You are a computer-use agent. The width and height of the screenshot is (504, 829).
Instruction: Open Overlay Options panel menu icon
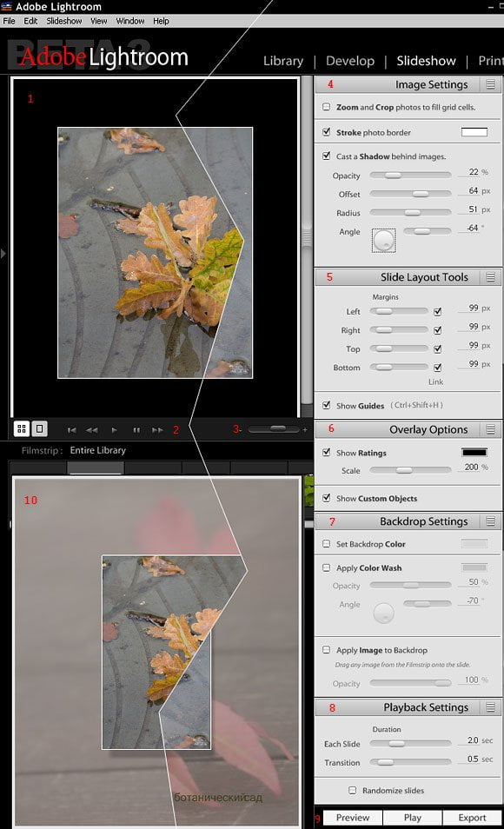pyautogui.click(x=491, y=429)
